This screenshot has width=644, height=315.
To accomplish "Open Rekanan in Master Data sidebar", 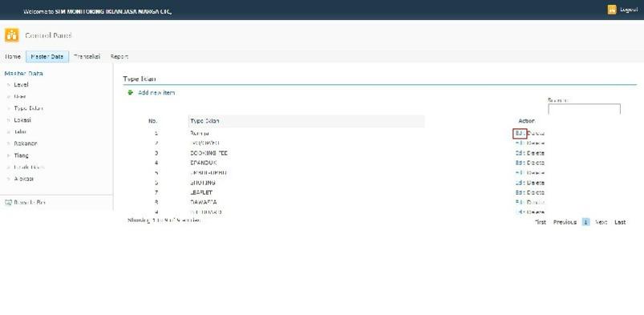I will click(26, 143).
